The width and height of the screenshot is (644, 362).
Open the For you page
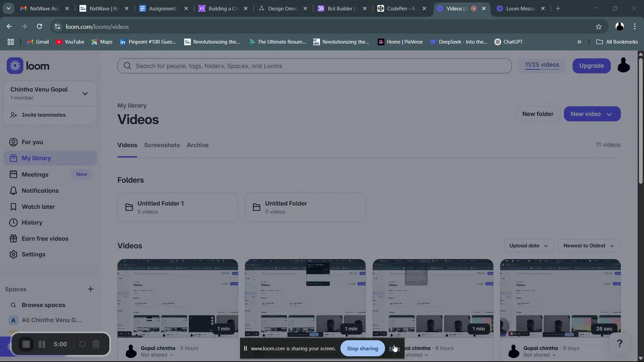[x=50, y=142]
